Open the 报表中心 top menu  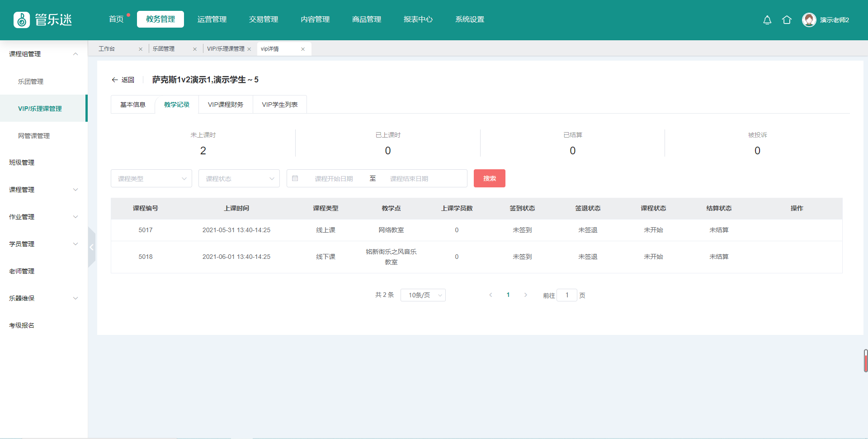pyautogui.click(x=418, y=19)
